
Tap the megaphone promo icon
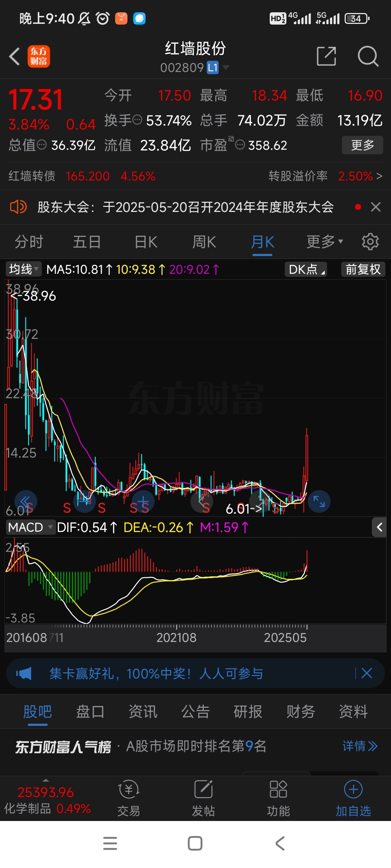[24, 673]
